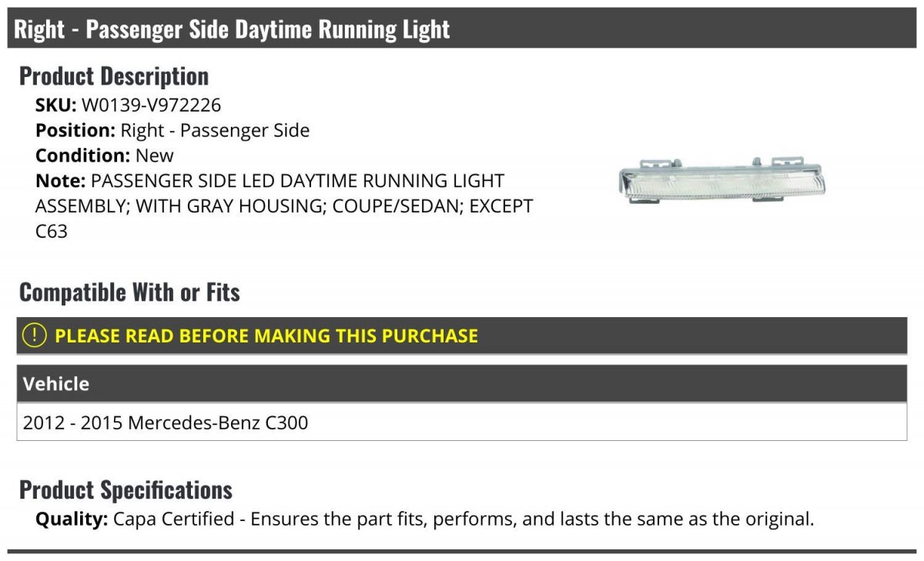This screenshot has width=924, height=561.
Task: Click the Product Specifications heading
Action: (126, 489)
